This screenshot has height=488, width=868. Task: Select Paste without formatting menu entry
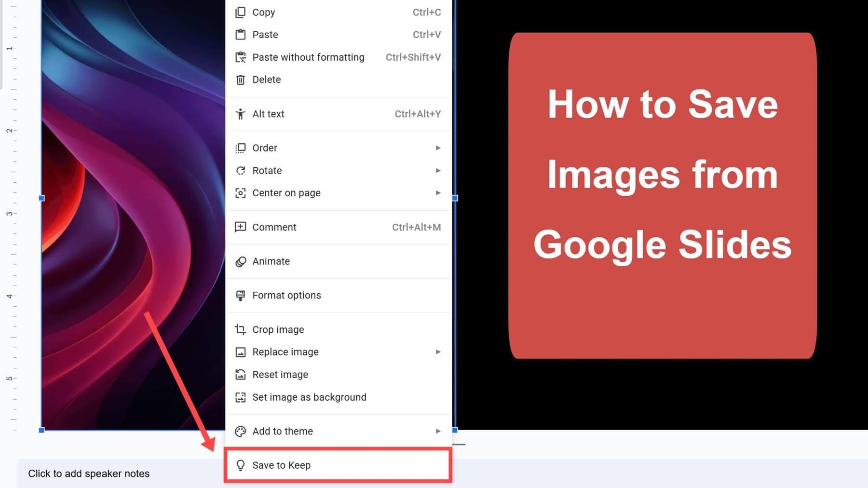coord(339,57)
